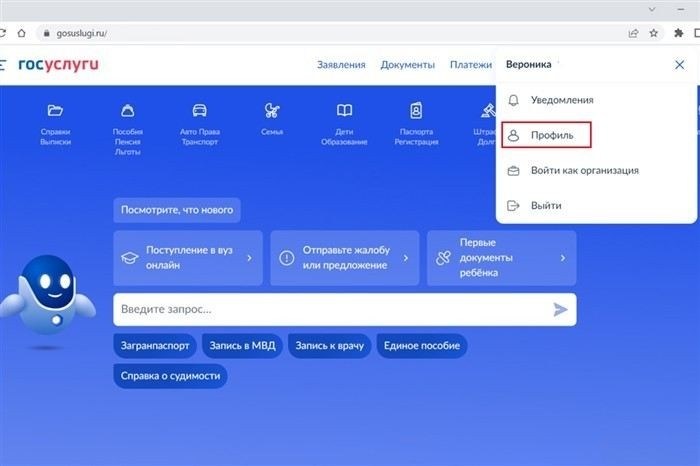
Task: Open the Справки Выписки category
Action: (55, 124)
